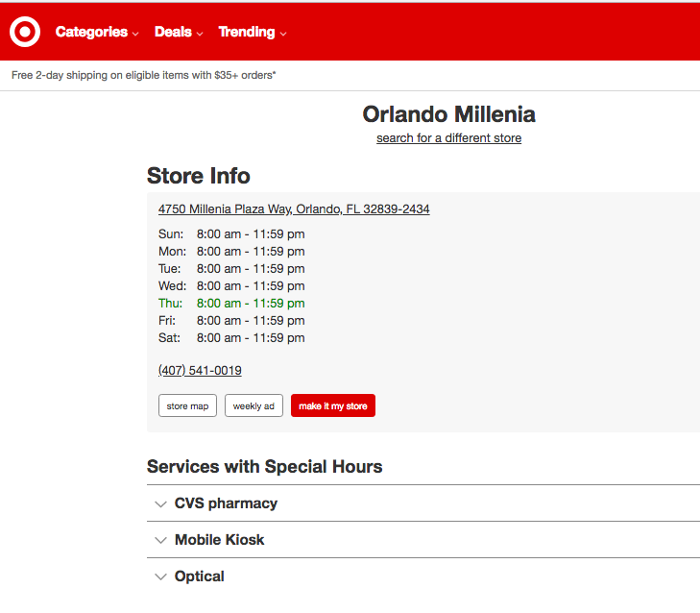The height and width of the screenshot is (613, 700).
Task: Select the Mon: hours row
Action: click(231, 252)
